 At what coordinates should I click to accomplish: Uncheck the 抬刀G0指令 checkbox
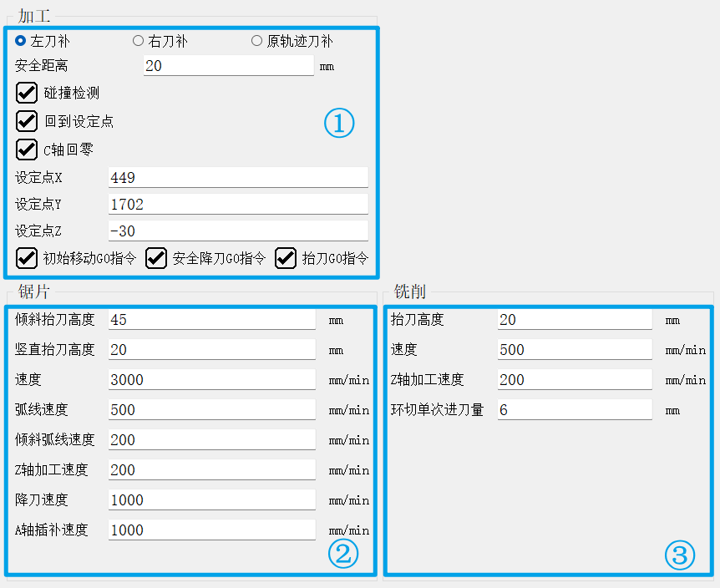pyautogui.click(x=286, y=258)
